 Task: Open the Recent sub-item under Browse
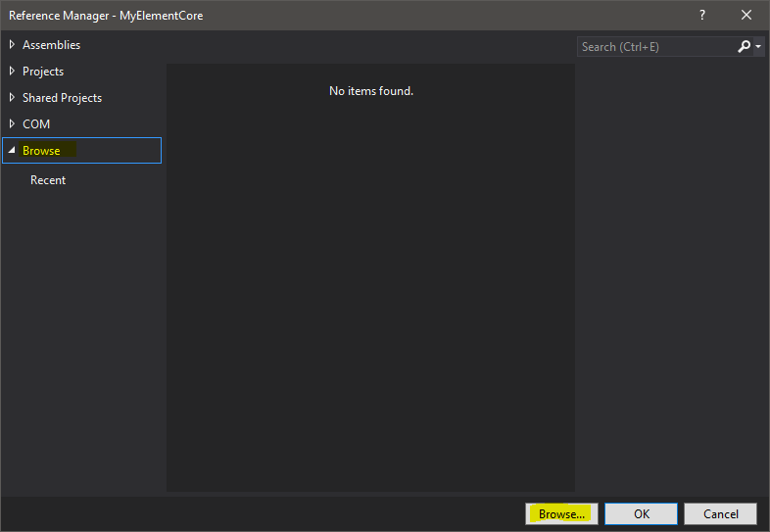tap(48, 180)
